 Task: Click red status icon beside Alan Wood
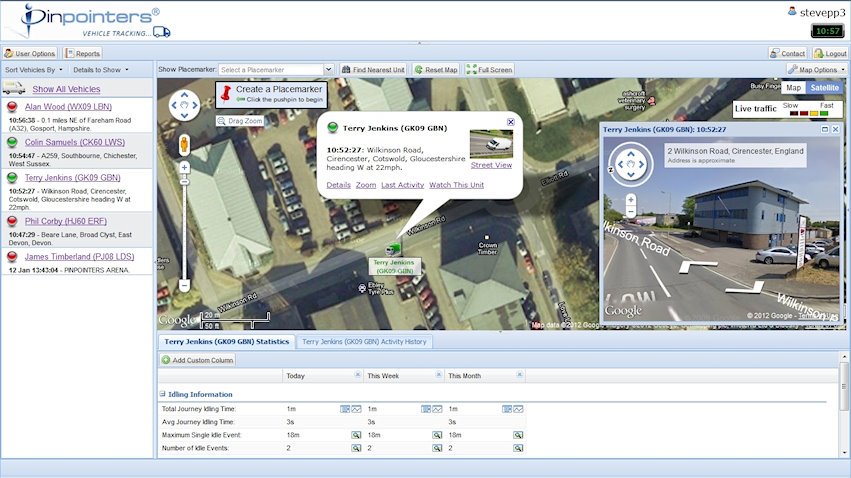pyautogui.click(x=12, y=107)
